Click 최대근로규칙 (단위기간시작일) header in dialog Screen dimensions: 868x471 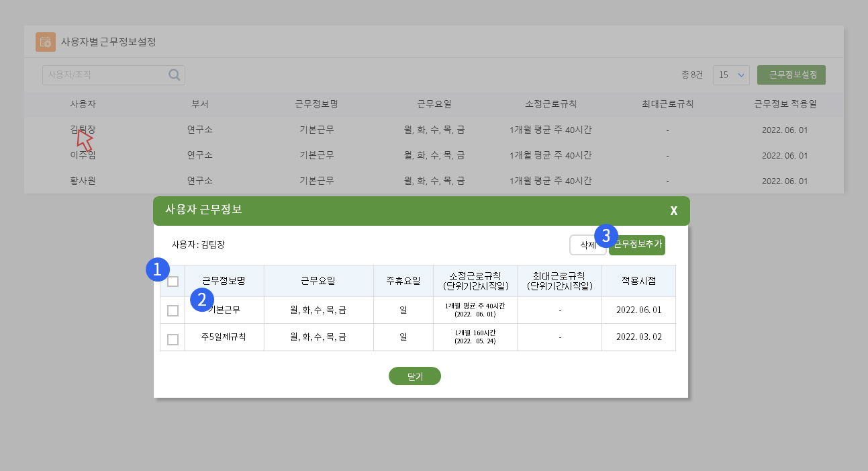pos(559,282)
